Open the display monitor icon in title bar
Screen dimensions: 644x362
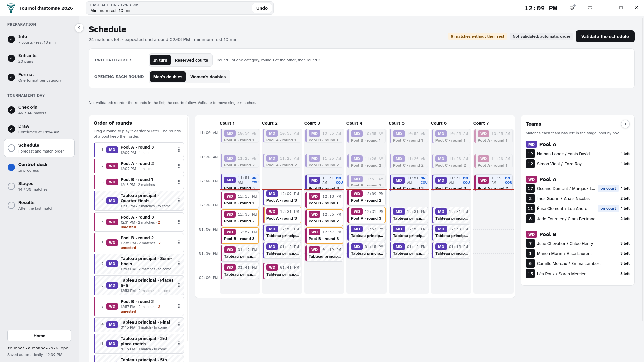tap(572, 8)
